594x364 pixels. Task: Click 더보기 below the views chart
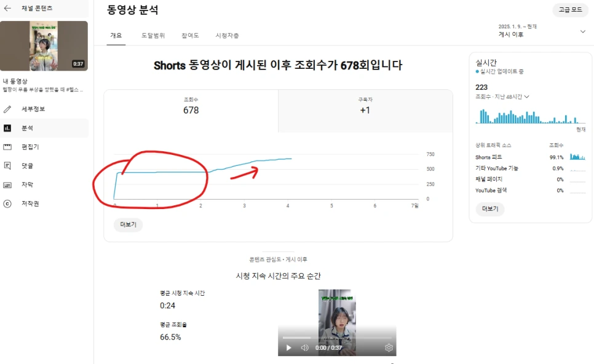128,224
